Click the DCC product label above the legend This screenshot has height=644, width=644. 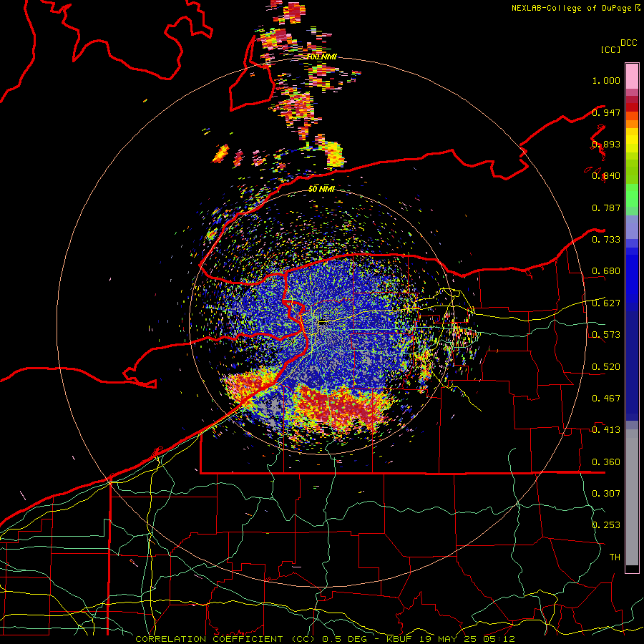[629, 43]
